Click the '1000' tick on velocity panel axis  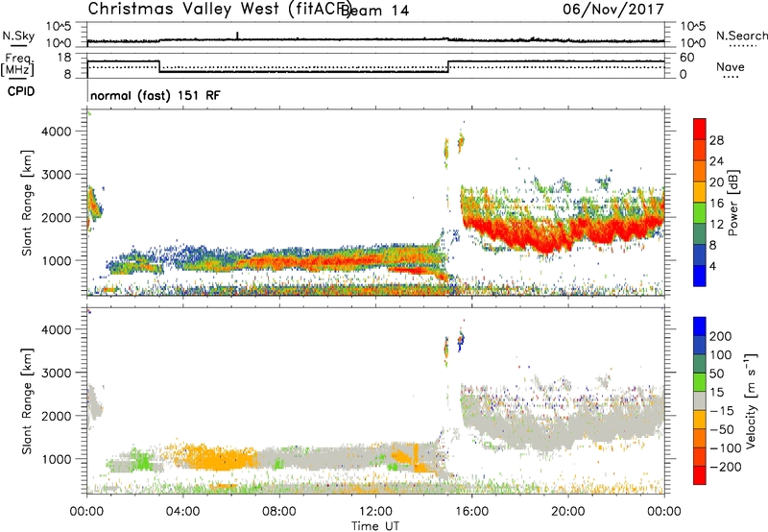tap(56, 459)
